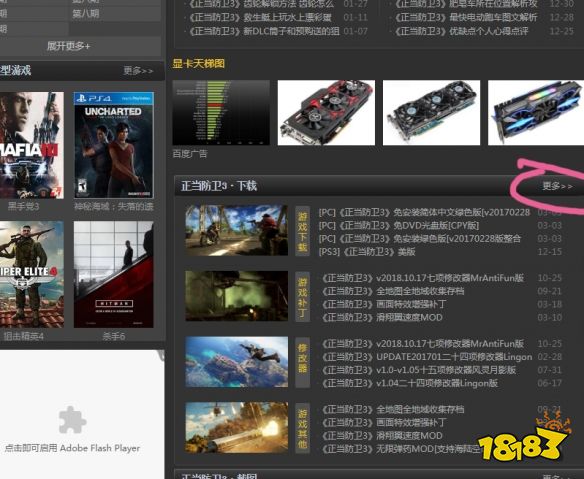Open 优缺点个人心得点评 article link
Screen dimensions: 584x479
pos(461,31)
